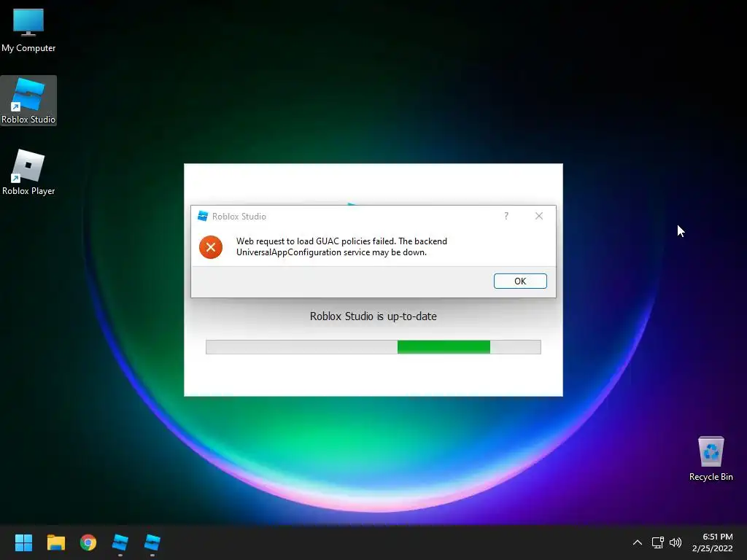Screen dimensions: 747x560
Task: Show hidden system tray icons
Action: [x=638, y=542]
